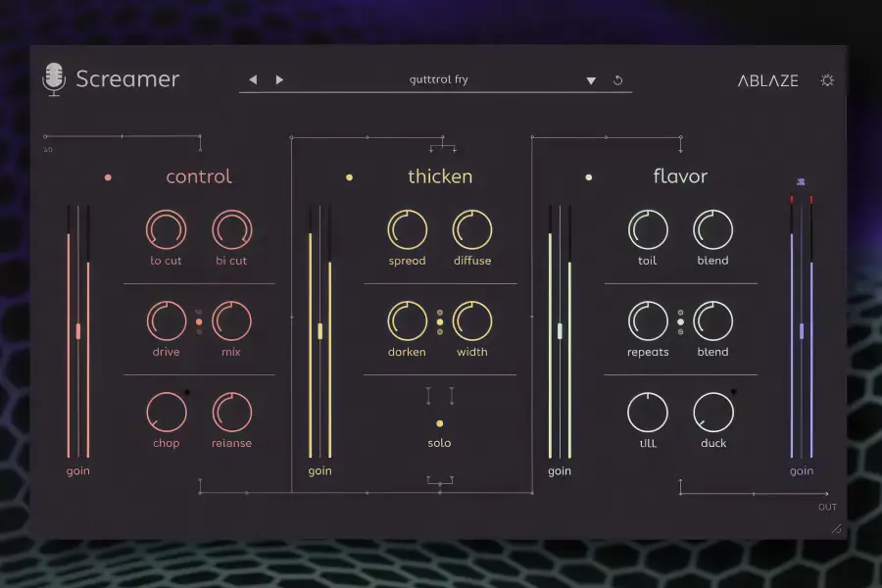Click the control section gain slider handle
Image resolution: width=882 pixels, height=588 pixels.
point(78,331)
